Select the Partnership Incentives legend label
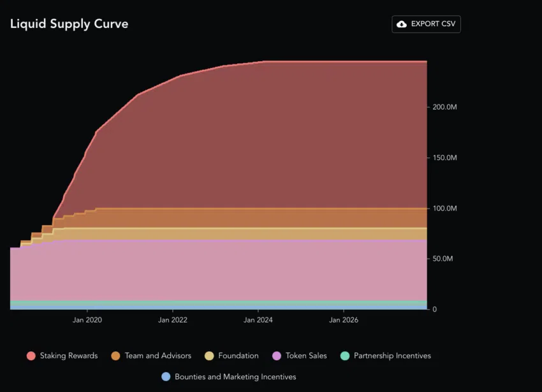542x392 pixels. tap(392, 356)
